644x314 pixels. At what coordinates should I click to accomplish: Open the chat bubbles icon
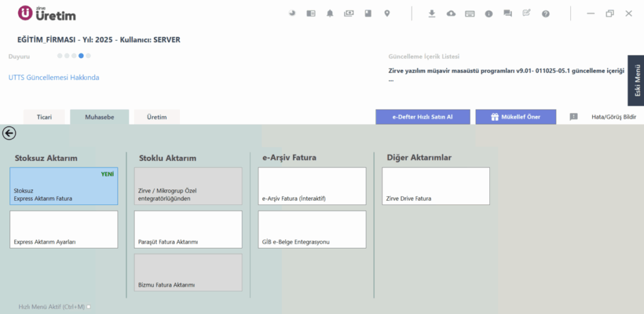coord(508,14)
